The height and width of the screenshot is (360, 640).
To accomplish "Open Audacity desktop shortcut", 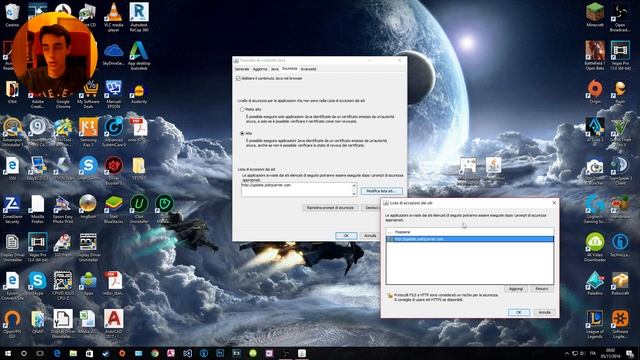I will point(139,93).
